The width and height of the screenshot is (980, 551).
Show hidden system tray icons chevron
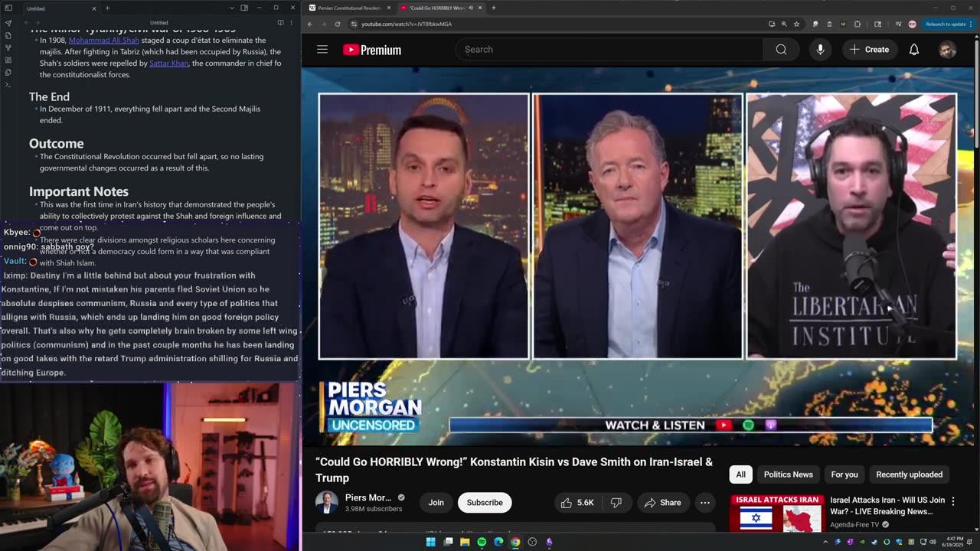tap(825, 542)
